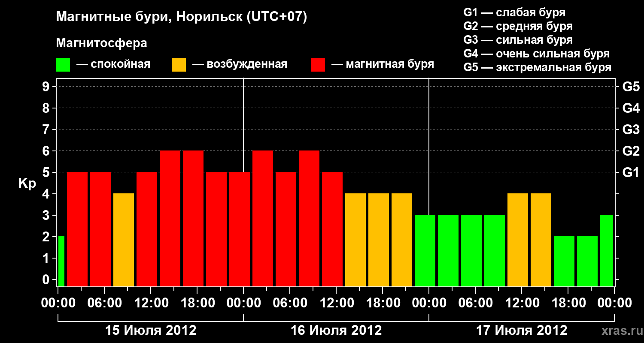Select the 'G3 — сильная буря' legend line

(518, 40)
